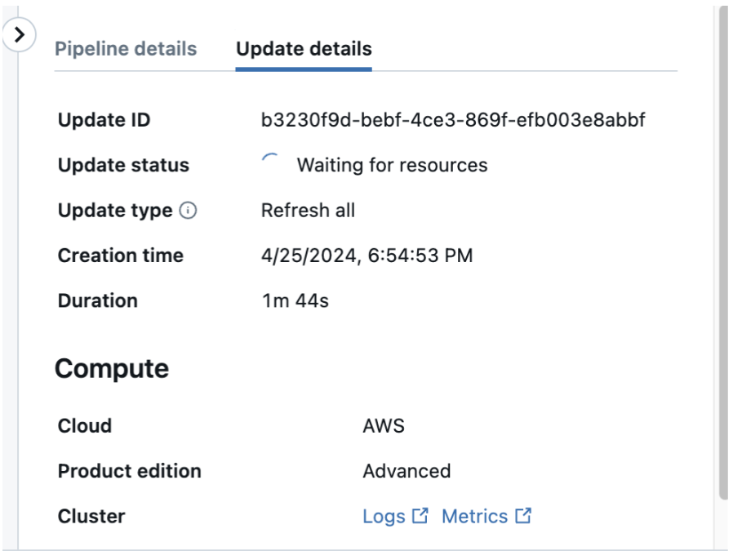Click the Compute section heading
733x560 pixels.
111,368
